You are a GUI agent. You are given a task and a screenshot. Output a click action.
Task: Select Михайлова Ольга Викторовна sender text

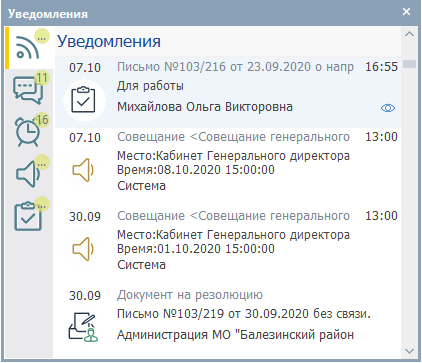coord(205,107)
